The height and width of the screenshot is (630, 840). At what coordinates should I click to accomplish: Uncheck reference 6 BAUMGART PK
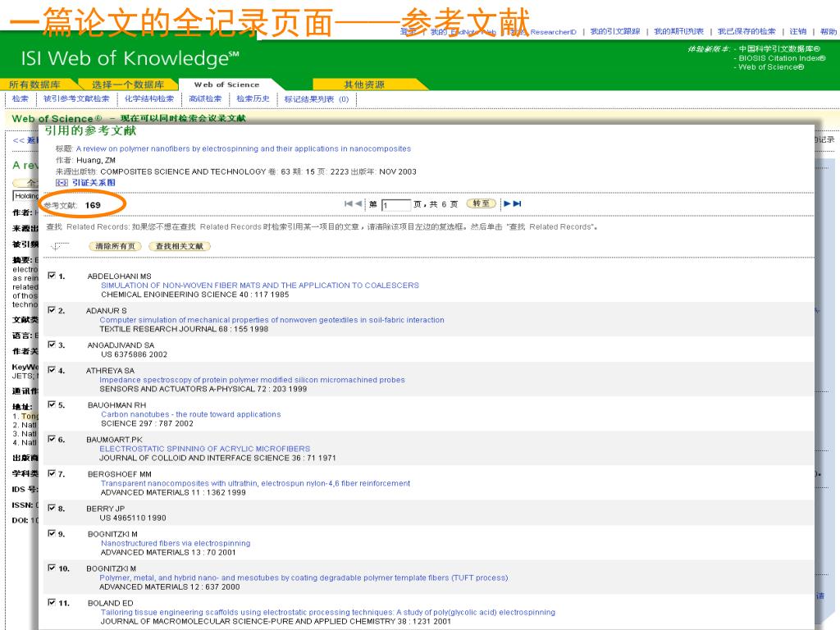click(52, 440)
